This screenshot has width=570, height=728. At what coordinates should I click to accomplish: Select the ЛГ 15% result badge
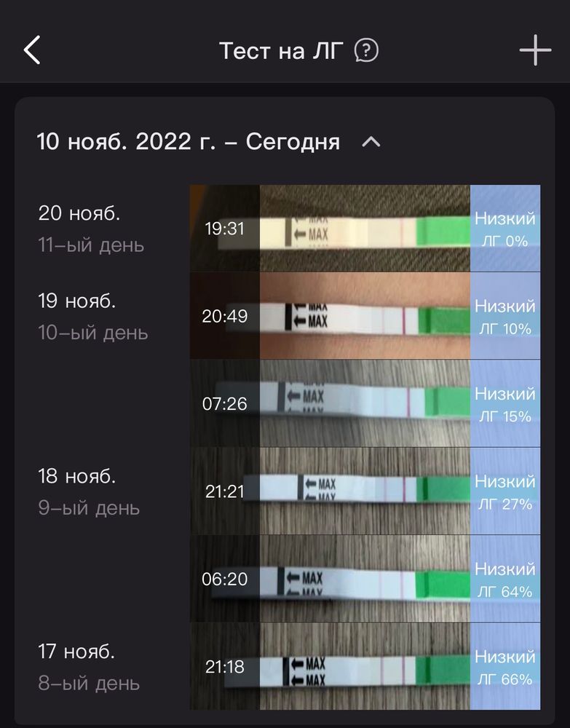[x=505, y=403]
